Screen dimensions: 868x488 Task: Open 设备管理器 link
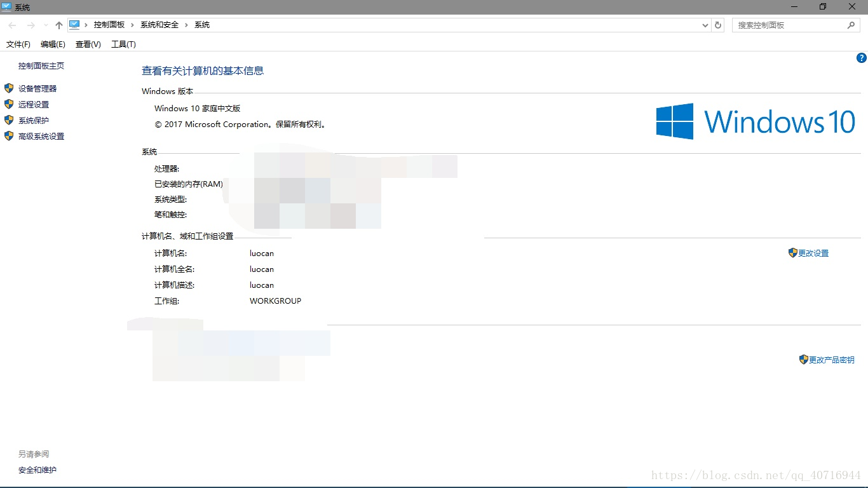click(37, 89)
